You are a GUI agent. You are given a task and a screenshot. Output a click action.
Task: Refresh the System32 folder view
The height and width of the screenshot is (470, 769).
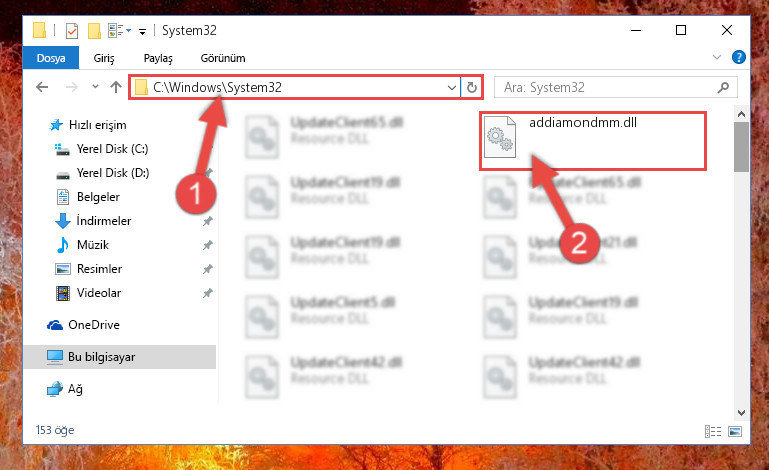(x=472, y=87)
